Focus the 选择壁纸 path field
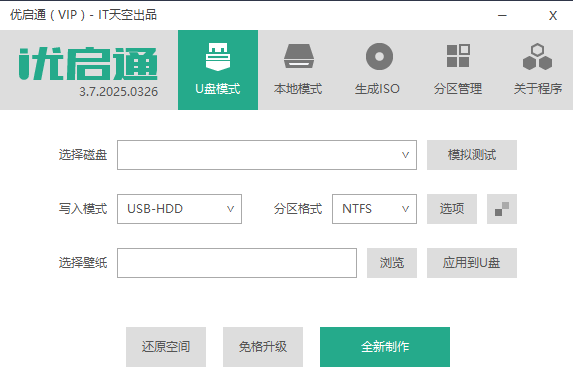This screenshot has height=392, width=573. click(x=237, y=263)
